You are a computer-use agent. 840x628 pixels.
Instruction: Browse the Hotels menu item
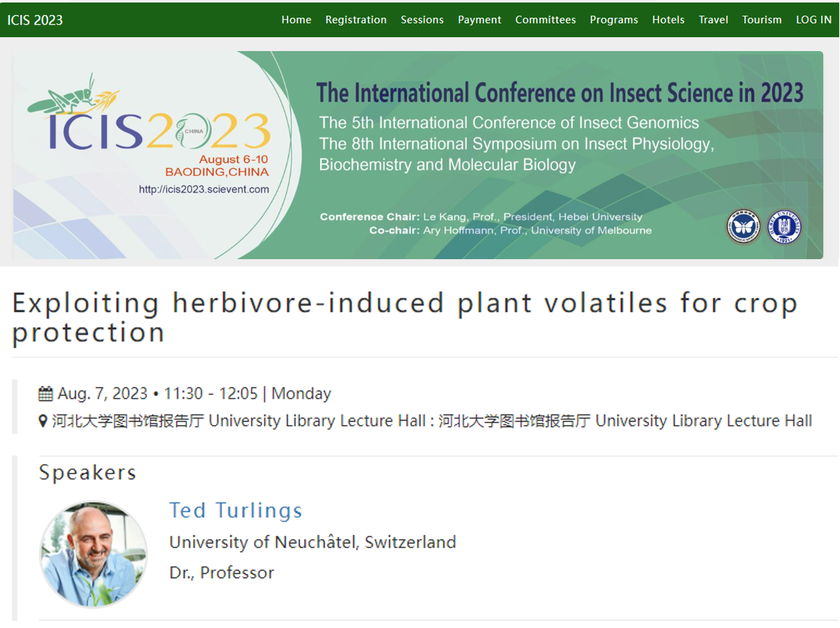668,20
